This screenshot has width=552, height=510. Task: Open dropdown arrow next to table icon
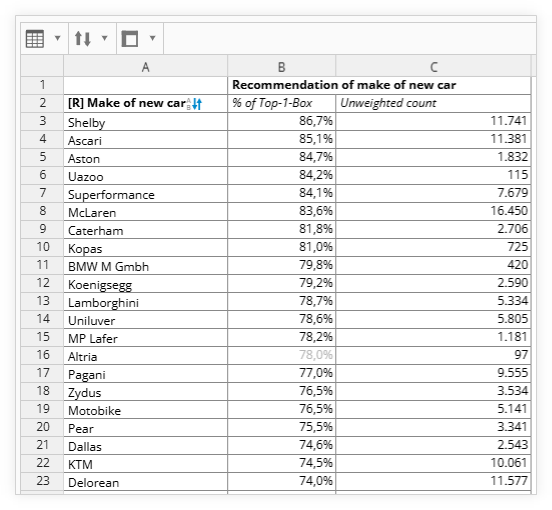(x=57, y=38)
